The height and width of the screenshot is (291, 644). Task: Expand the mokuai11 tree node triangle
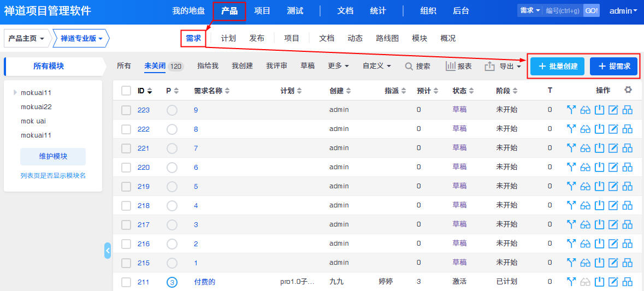(15, 93)
